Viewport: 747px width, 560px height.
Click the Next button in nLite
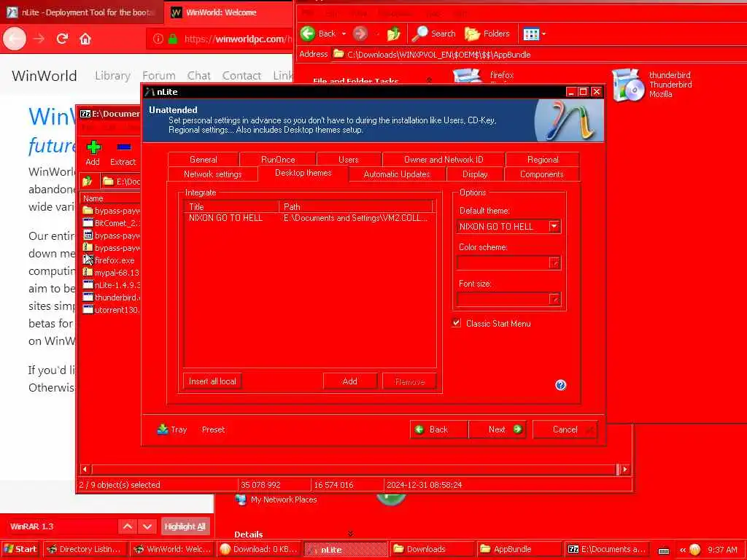498,429
